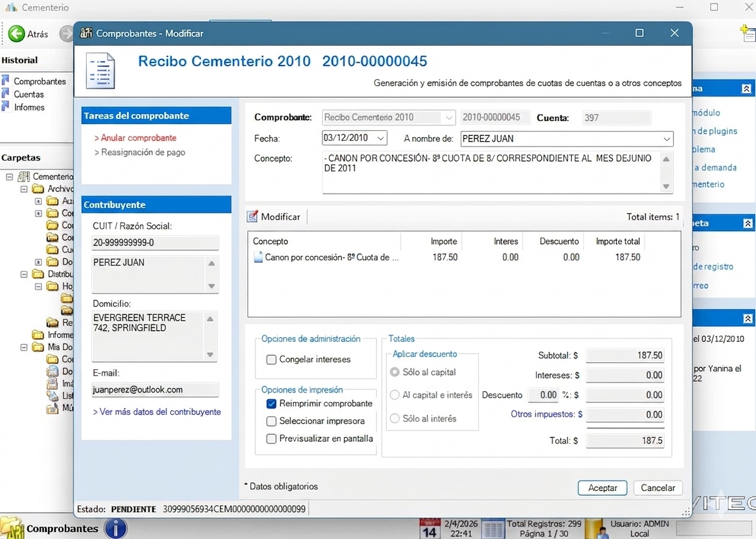Check Previsualizar en pantalla
The image size is (756, 539).
tap(272, 439)
